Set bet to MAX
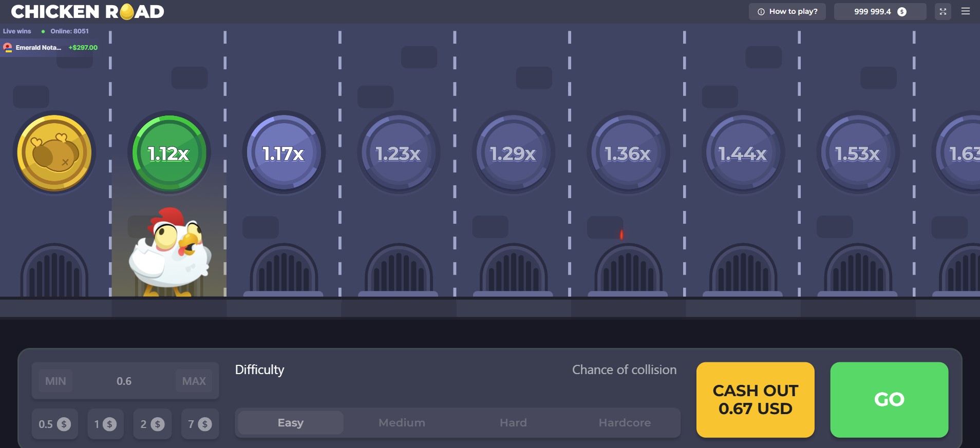Screen dimensions: 980x448 click(194, 381)
